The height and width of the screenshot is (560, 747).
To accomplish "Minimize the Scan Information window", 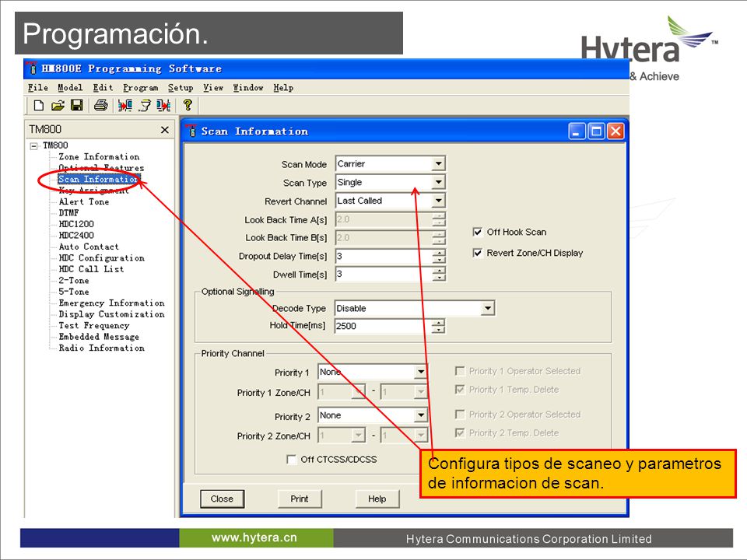I will [x=577, y=131].
